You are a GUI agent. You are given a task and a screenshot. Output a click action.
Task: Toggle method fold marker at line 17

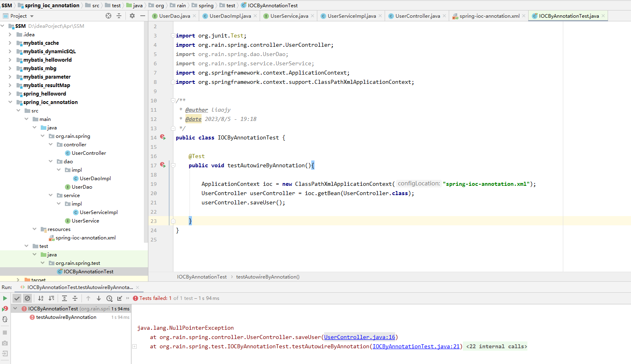(x=173, y=165)
